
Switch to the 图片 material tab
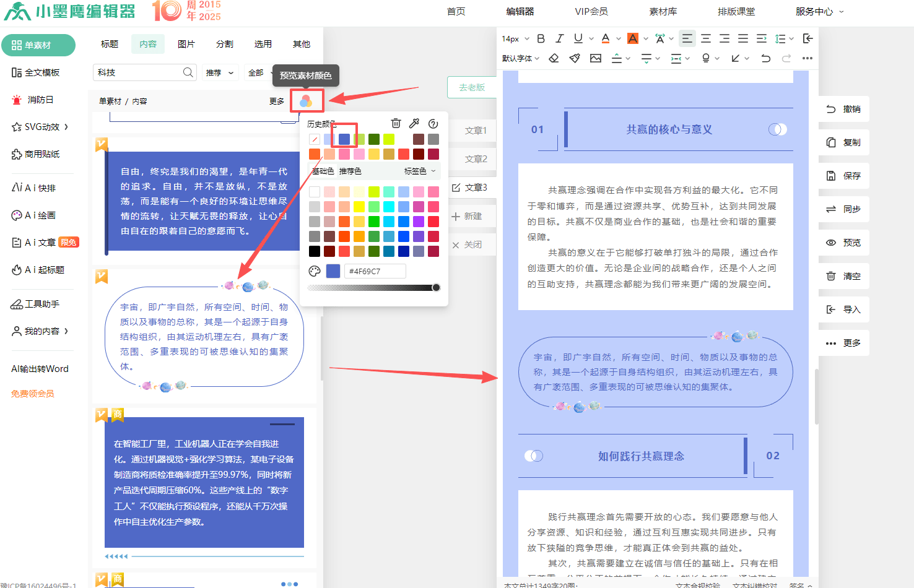(186, 44)
